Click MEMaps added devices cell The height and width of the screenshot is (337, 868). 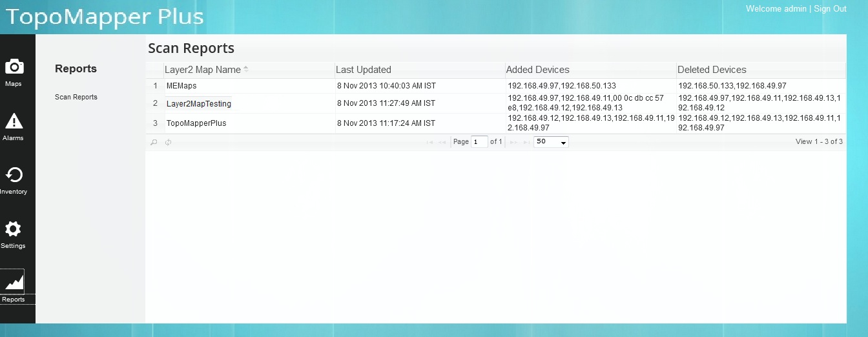click(591, 85)
